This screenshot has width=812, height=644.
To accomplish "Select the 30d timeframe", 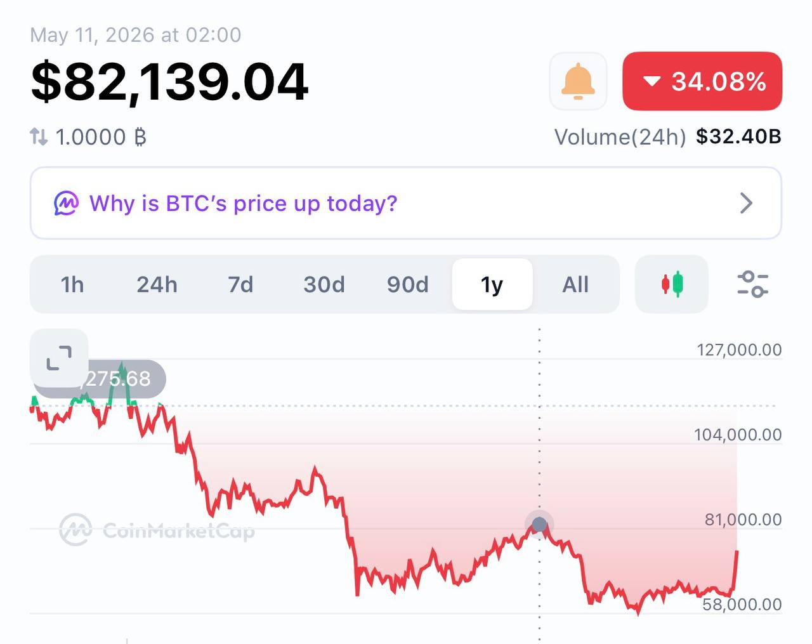I will [324, 285].
